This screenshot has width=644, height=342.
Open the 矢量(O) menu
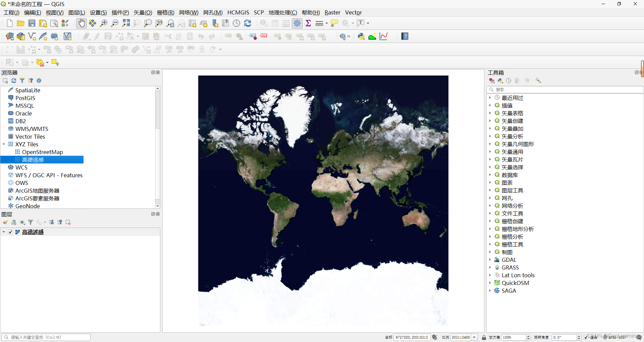[x=143, y=12]
